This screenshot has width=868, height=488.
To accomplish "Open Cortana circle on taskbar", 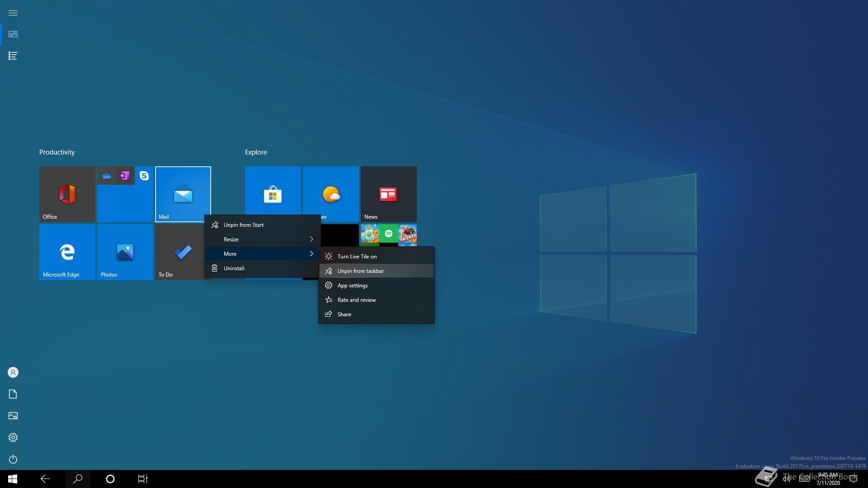I will 110,479.
